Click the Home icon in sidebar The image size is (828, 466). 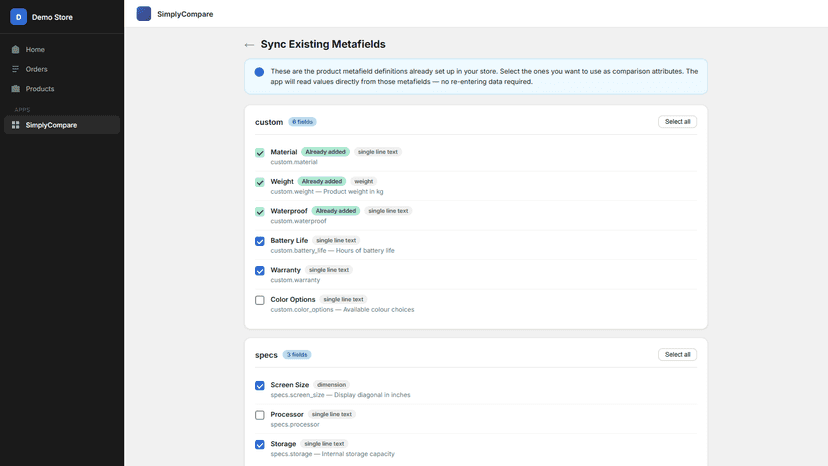click(x=15, y=49)
